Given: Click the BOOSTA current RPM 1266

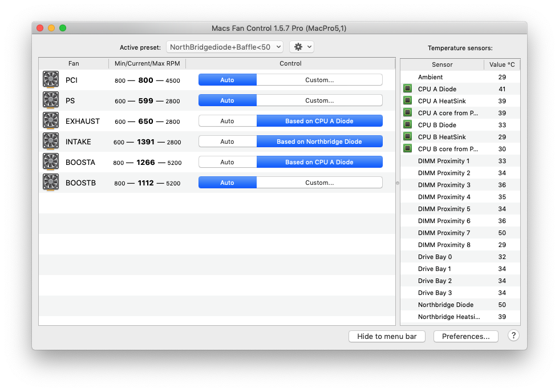Looking at the screenshot, I should tap(146, 162).
